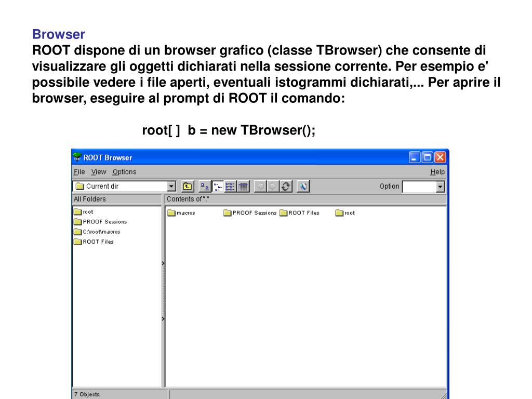This screenshot has height=399, width=532.
Task: Open the ROOT Files folder icon in contents pane
Action: [283, 212]
